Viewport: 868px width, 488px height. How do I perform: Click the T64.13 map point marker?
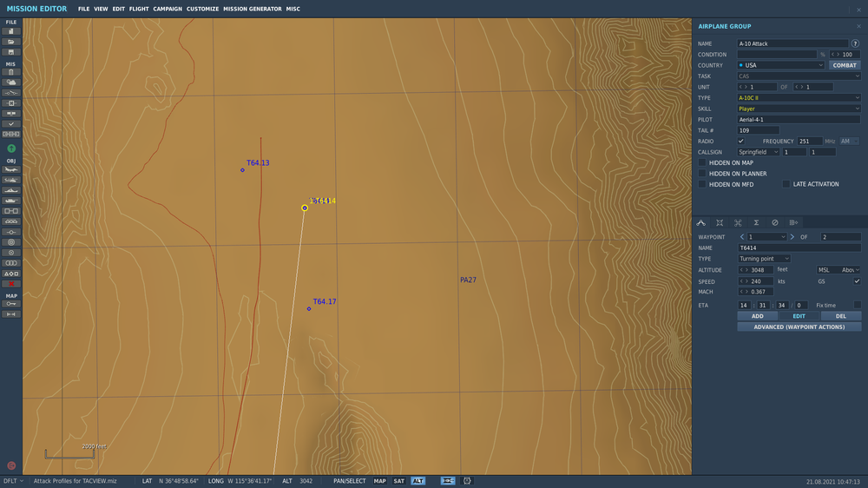pos(242,170)
